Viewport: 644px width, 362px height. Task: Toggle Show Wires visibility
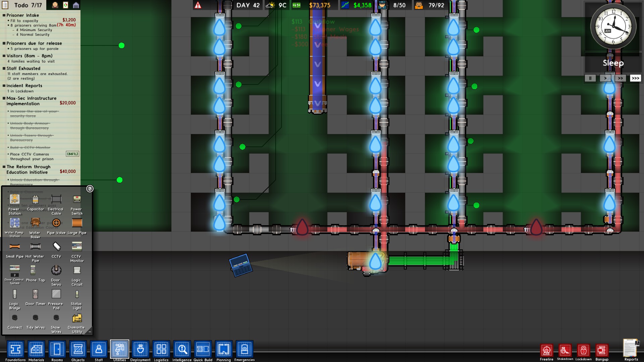[x=56, y=318]
